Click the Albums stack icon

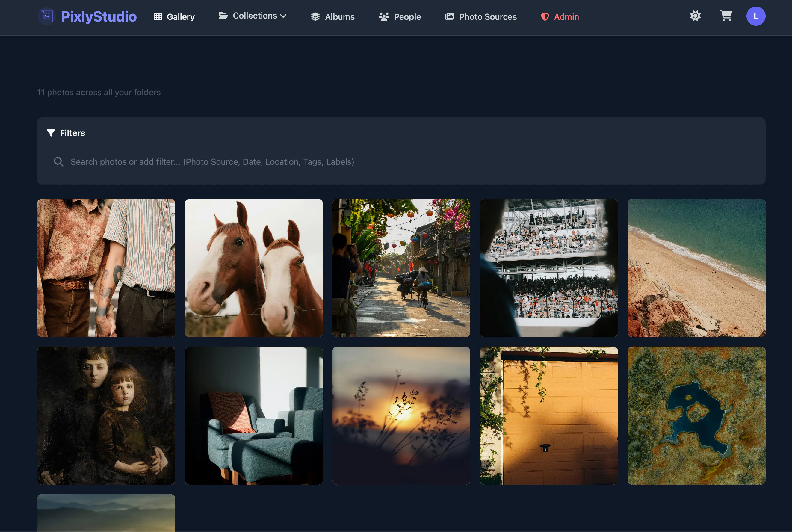click(315, 17)
